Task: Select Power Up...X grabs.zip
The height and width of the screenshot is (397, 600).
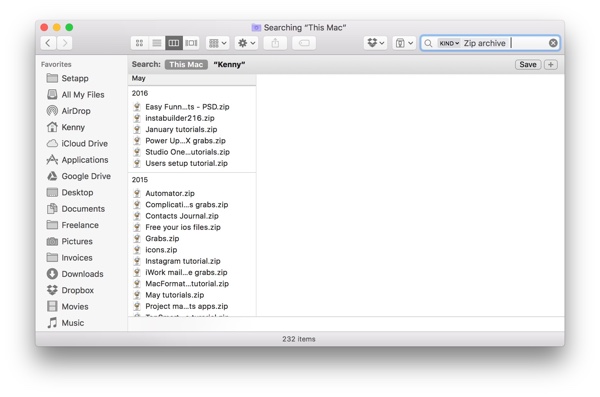Action: [x=185, y=141]
